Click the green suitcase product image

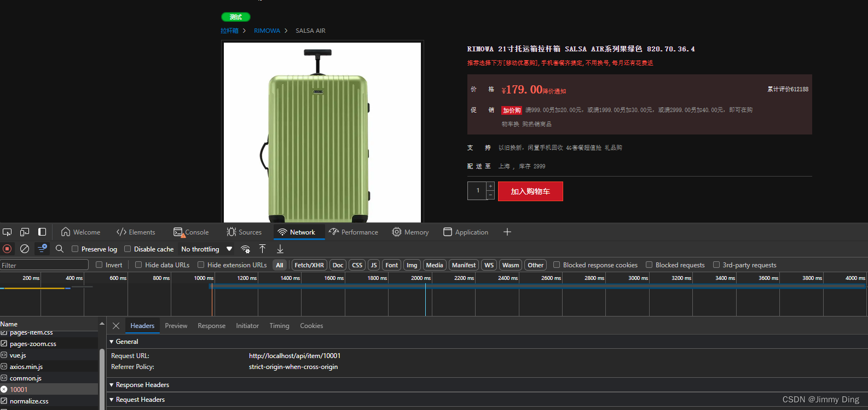pos(322,133)
